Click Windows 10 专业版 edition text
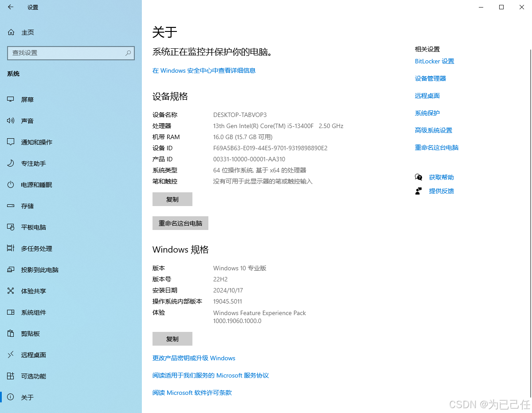The width and height of the screenshot is (532, 413). (240, 268)
